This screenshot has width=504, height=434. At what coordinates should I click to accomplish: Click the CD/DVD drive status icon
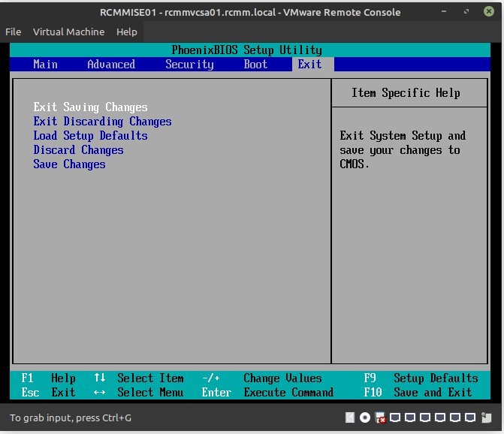365,417
